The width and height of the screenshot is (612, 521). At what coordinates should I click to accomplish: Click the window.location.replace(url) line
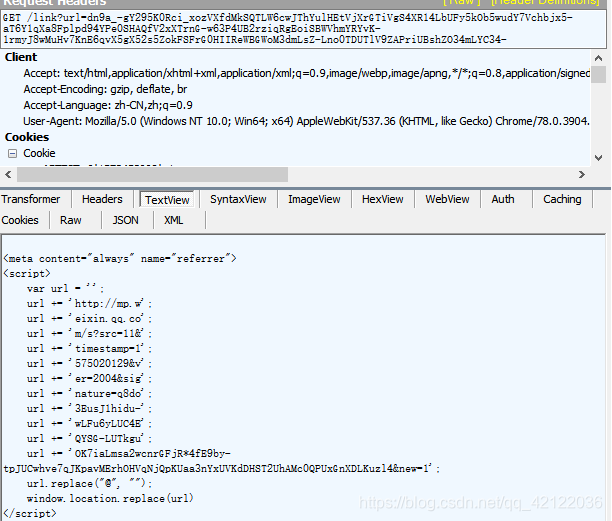pyautogui.click(x=110, y=498)
